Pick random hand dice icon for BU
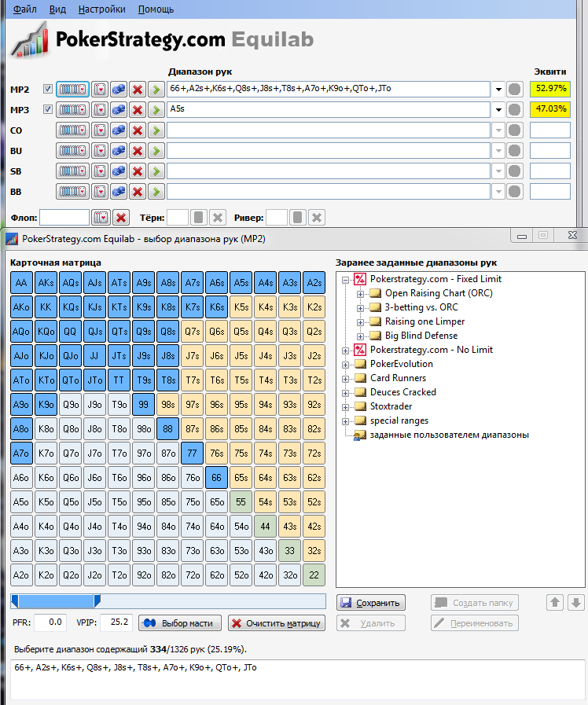588x705 pixels. tap(119, 151)
